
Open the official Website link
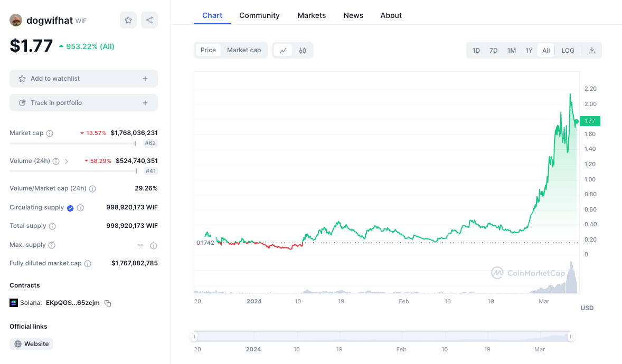tap(31, 344)
